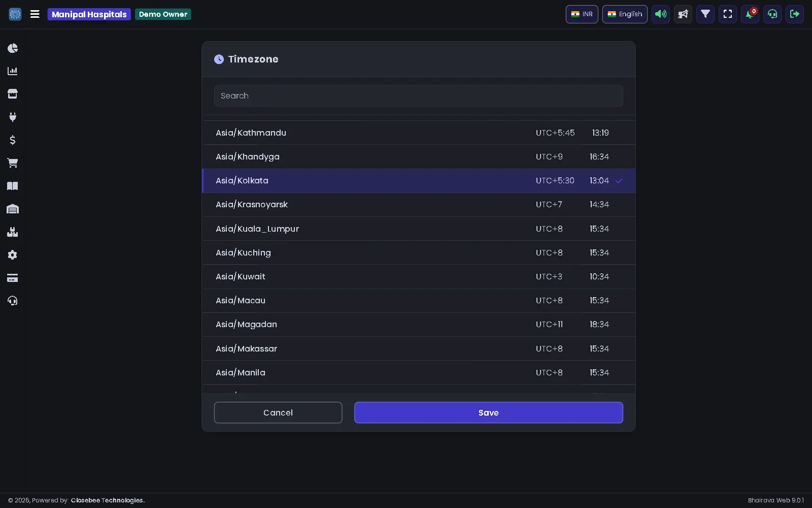Open the shopping cart icon
This screenshot has height=508, width=812.
(x=13, y=163)
